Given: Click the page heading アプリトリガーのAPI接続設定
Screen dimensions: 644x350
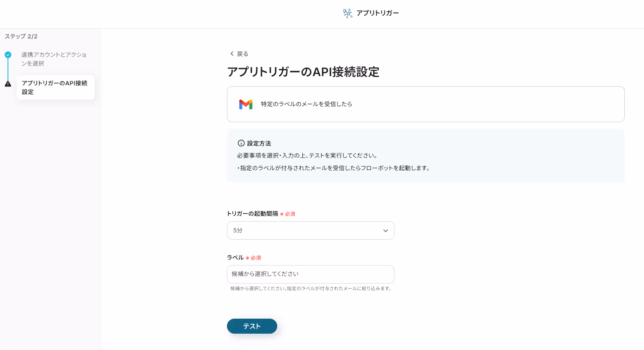Looking at the screenshot, I should 303,72.
